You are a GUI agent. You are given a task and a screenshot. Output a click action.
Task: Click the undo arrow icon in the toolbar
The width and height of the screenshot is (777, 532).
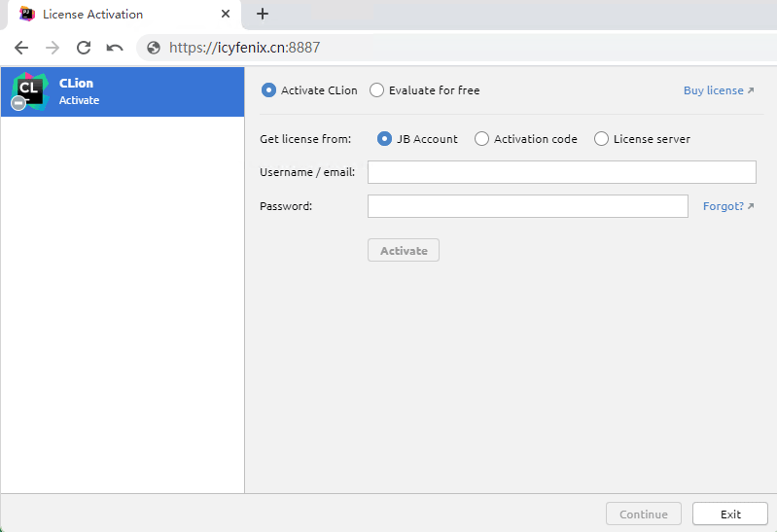[x=115, y=48]
